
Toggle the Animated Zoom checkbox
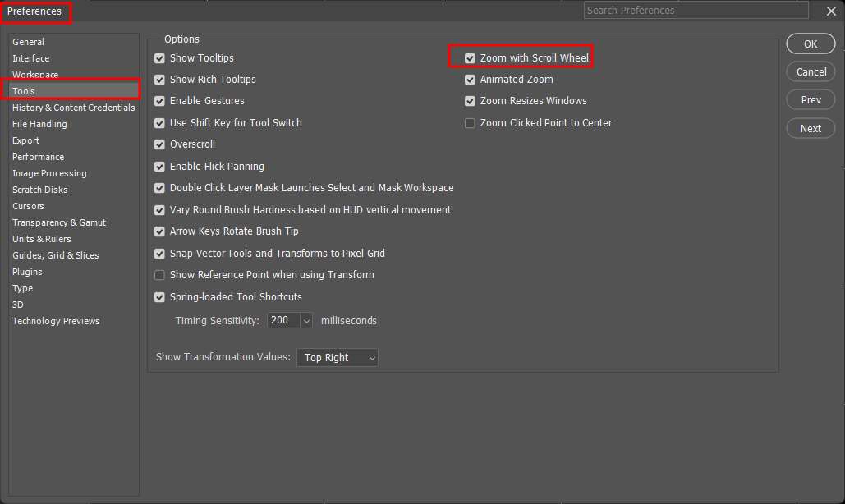tap(470, 80)
